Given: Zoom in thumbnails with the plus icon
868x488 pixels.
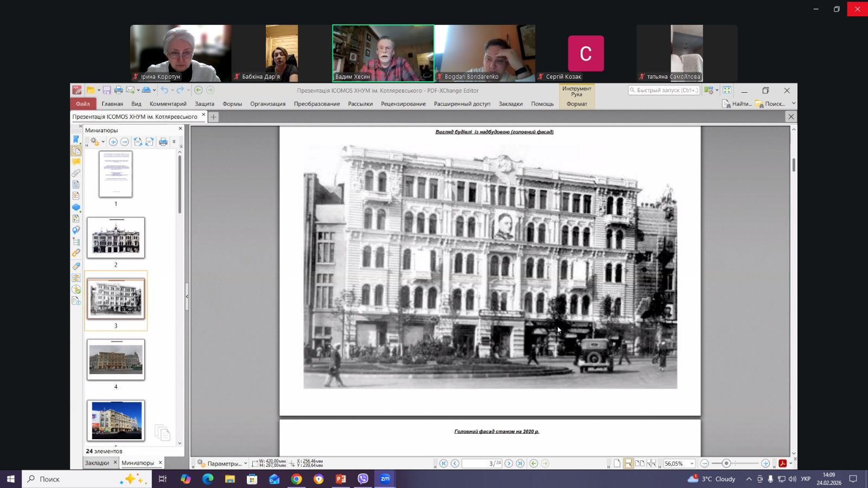Looking at the screenshot, I should tap(113, 142).
